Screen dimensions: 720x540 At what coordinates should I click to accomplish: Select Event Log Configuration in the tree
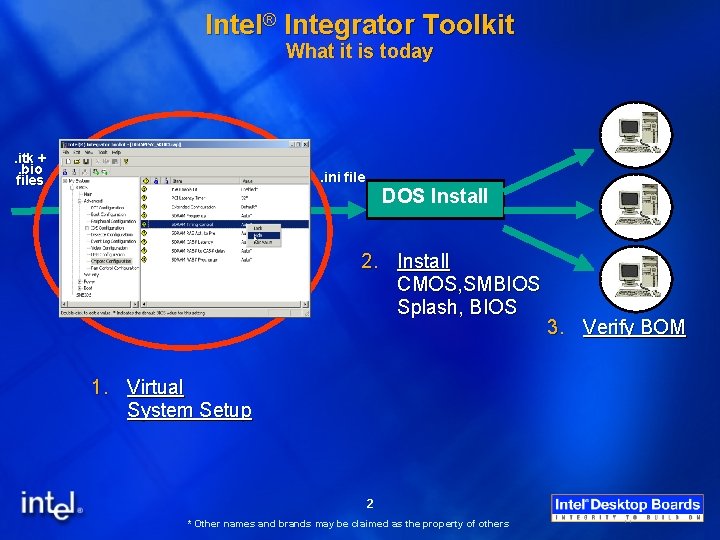point(113,241)
